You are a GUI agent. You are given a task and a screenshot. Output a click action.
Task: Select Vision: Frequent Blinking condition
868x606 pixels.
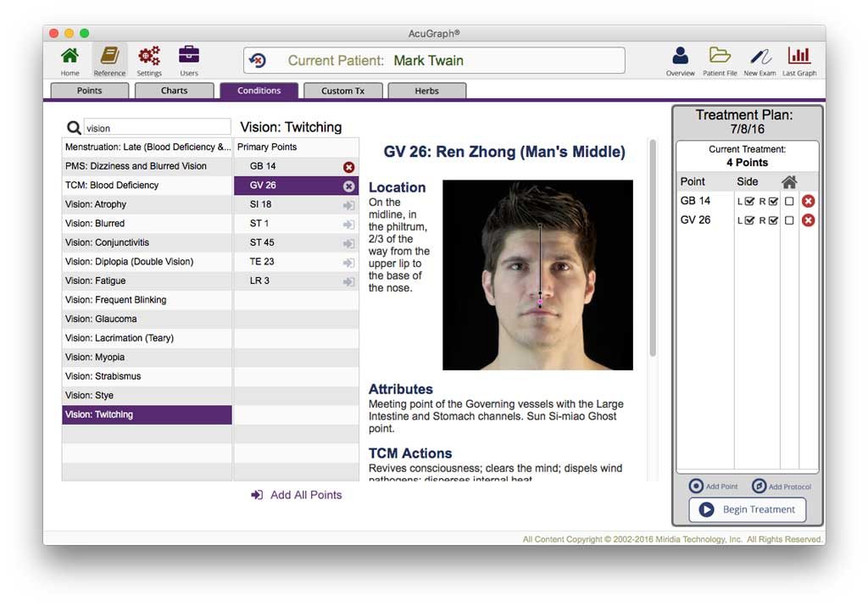coord(147,300)
